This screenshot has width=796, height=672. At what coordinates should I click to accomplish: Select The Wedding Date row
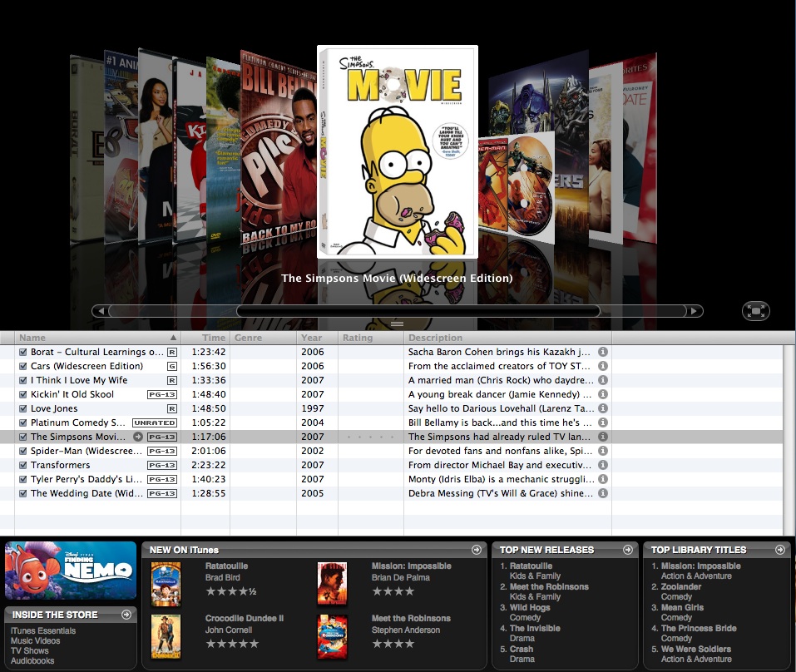[x=392, y=493]
